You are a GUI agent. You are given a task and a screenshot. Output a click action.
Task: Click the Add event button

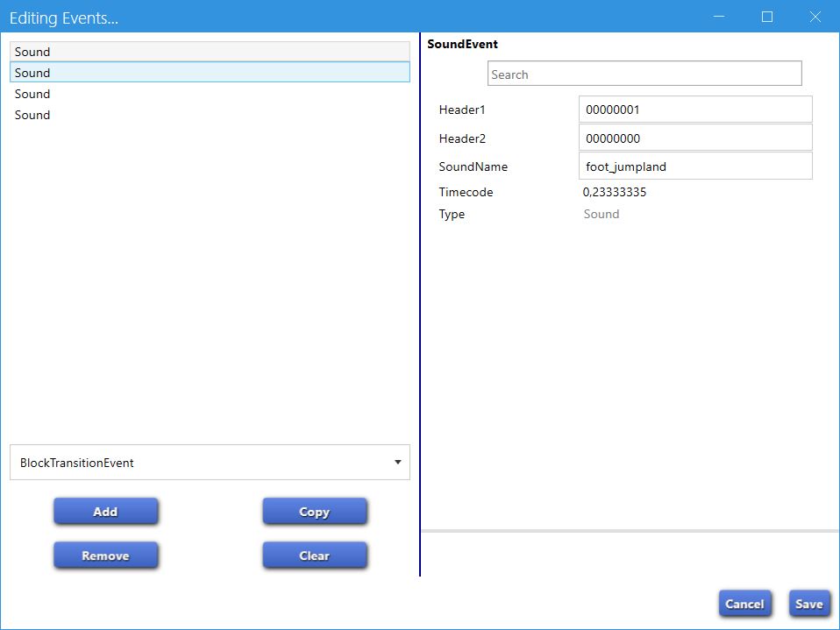(105, 511)
